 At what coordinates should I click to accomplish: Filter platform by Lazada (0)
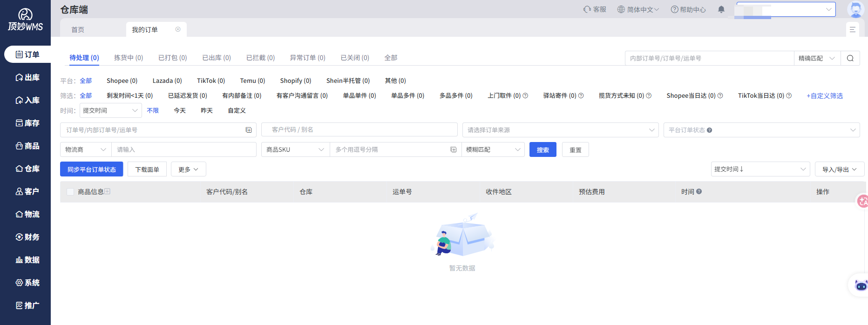167,81
